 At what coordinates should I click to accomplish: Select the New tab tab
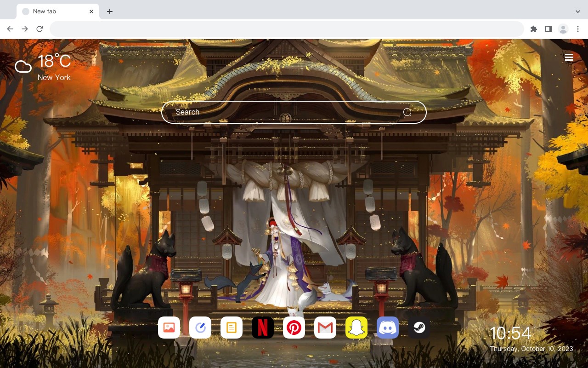coord(58,11)
